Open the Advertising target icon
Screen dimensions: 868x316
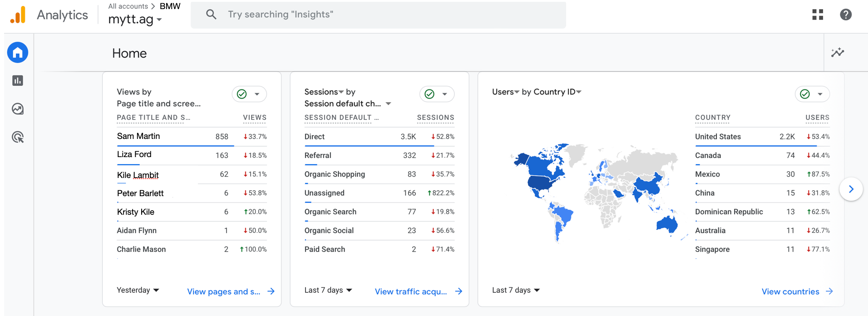click(18, 137)
